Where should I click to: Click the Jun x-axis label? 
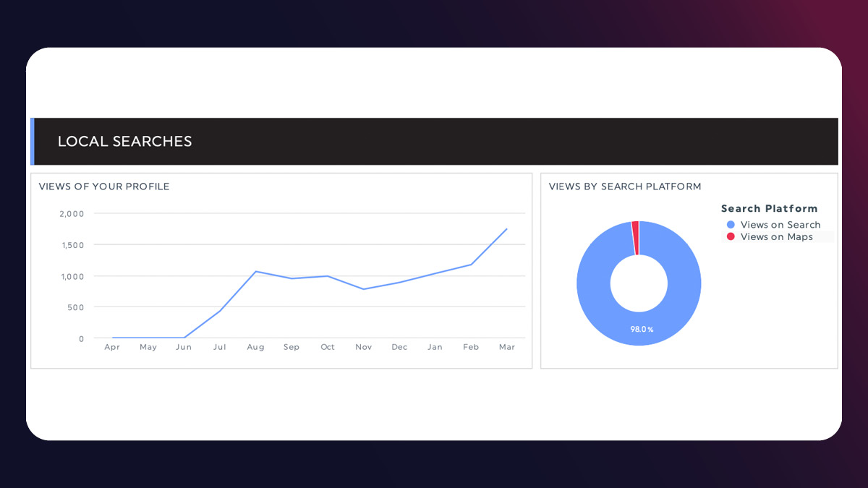coord(184,347)
